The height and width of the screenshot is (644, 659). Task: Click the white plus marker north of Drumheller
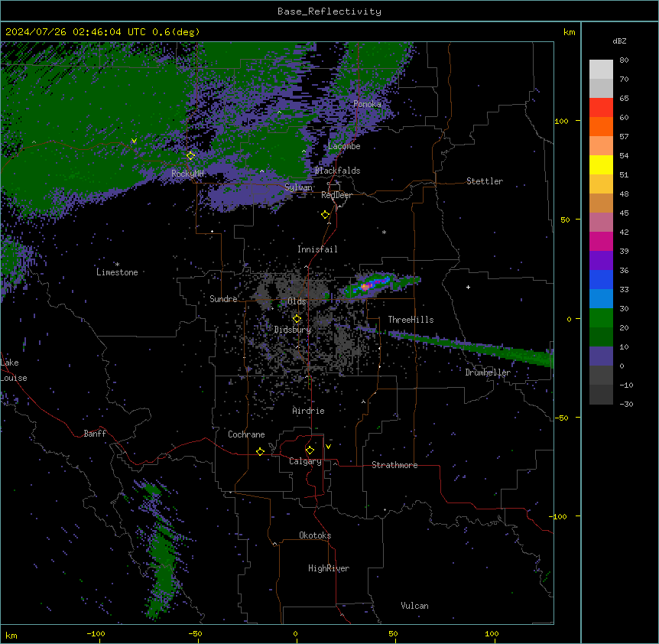pyautogui.click(x=468, y=287)
